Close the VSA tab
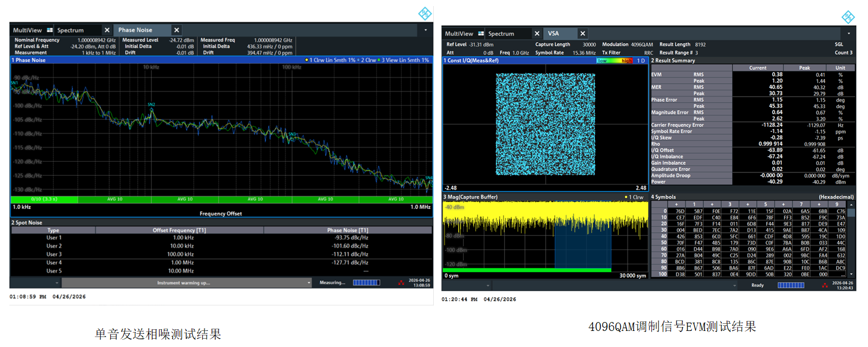Screen dimensions: 868x347 point(583,34)
